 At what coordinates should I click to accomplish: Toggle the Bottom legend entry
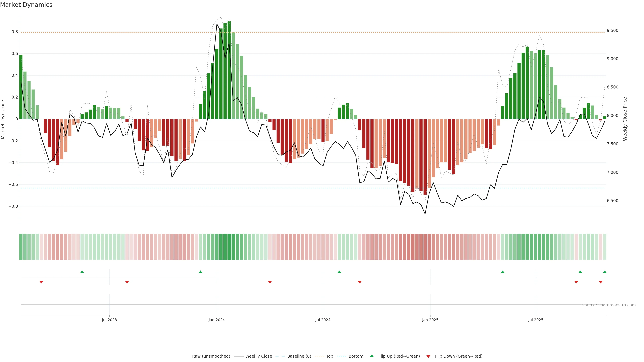click(x=356, y=356)
